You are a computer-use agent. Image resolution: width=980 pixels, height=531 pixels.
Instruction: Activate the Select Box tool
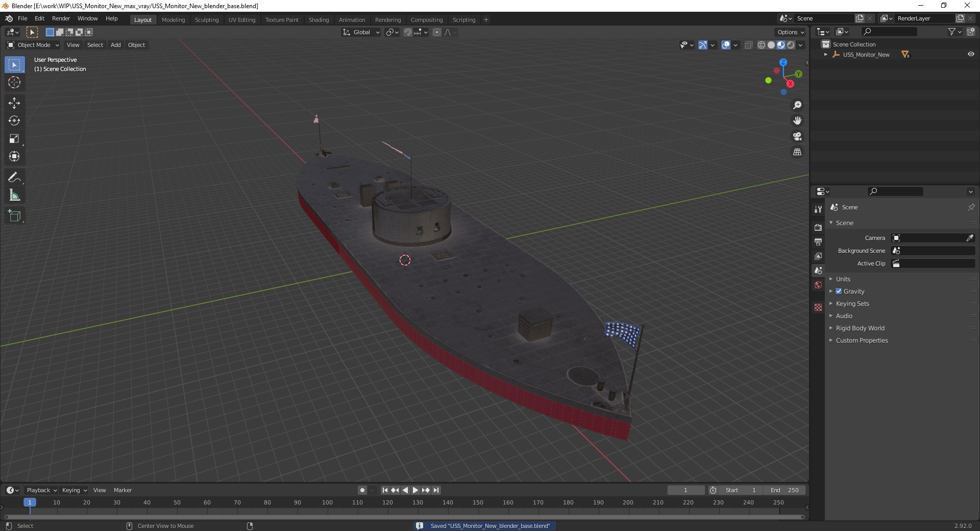point(14,65)
